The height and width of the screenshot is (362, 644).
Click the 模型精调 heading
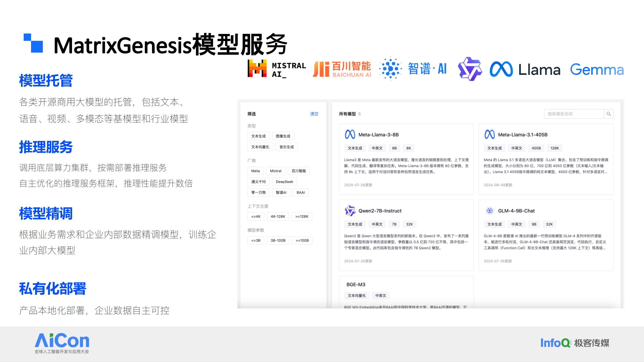pyautogui.click(x=46, y=214)
